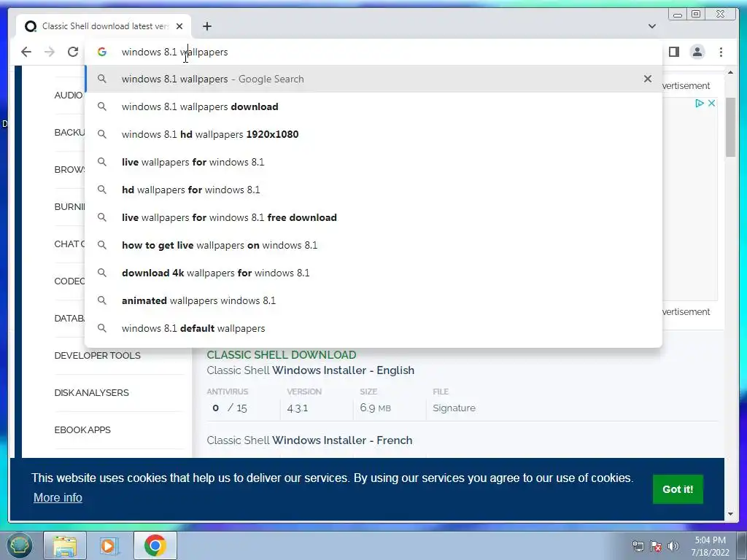Open DISK ANALYSERS category
The width and height of the screenshot is (747, 560).
point(91,393)
